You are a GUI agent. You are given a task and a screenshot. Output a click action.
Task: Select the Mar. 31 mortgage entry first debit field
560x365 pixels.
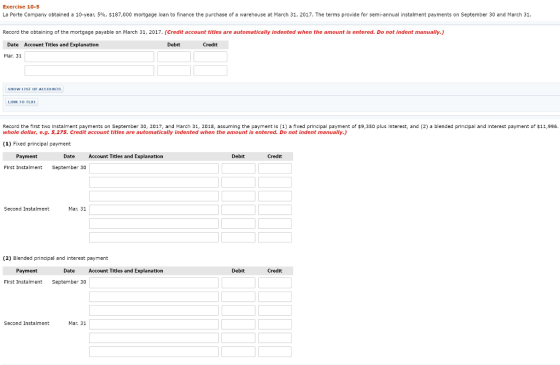[174, 57]
